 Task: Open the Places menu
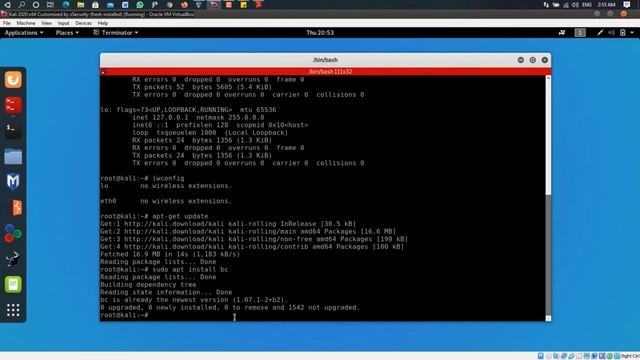(x=67, y=33)
